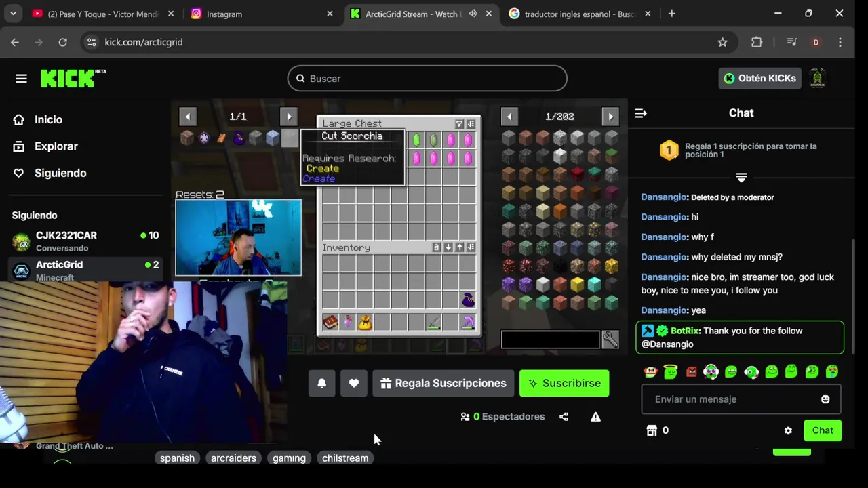
Task: Open the chat settings gear
Action: coord(788,430)
